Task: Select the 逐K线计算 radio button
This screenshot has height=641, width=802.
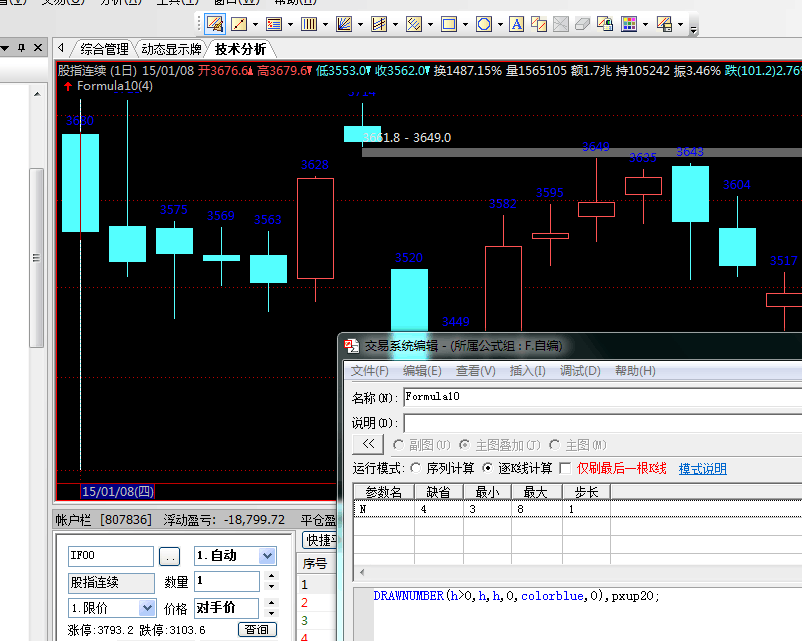Action: 488,468
